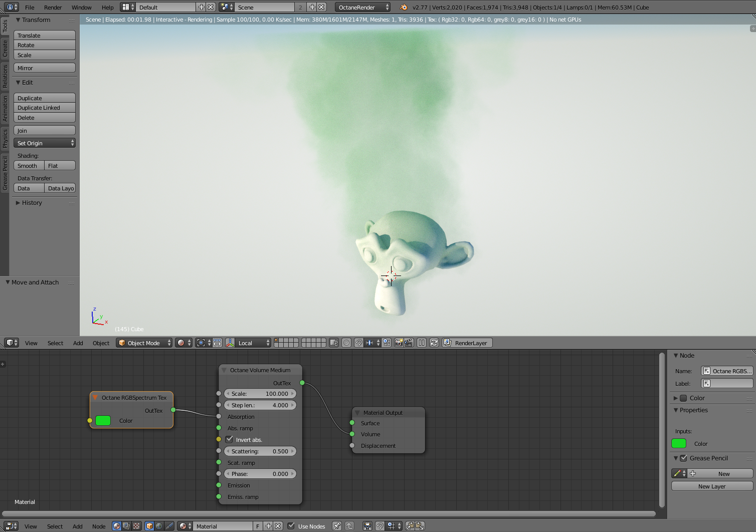Open the OctaneRender engine dropdown
The width and height of the screenshot is (756, 532).
[362, 7]
